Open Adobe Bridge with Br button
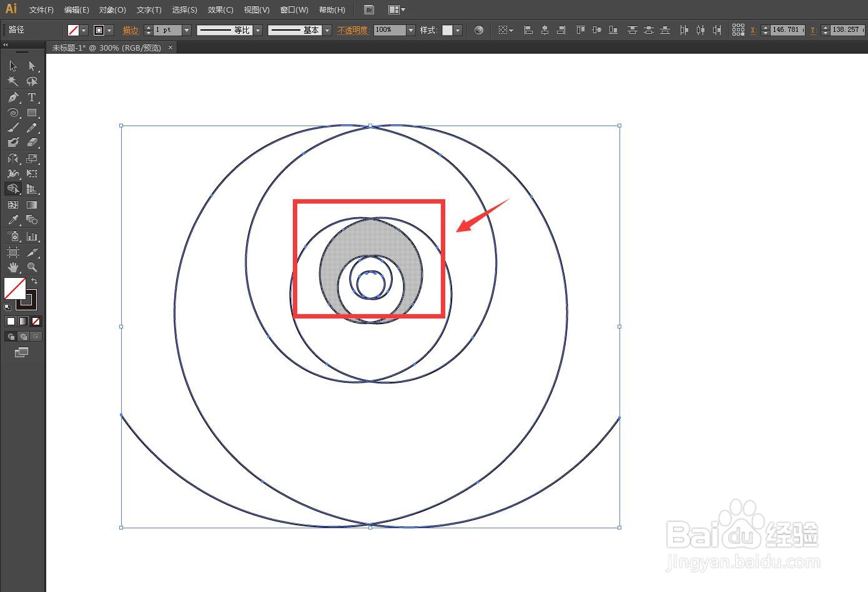The width and height of the screenshot is (868, 592). coord(369,10)
